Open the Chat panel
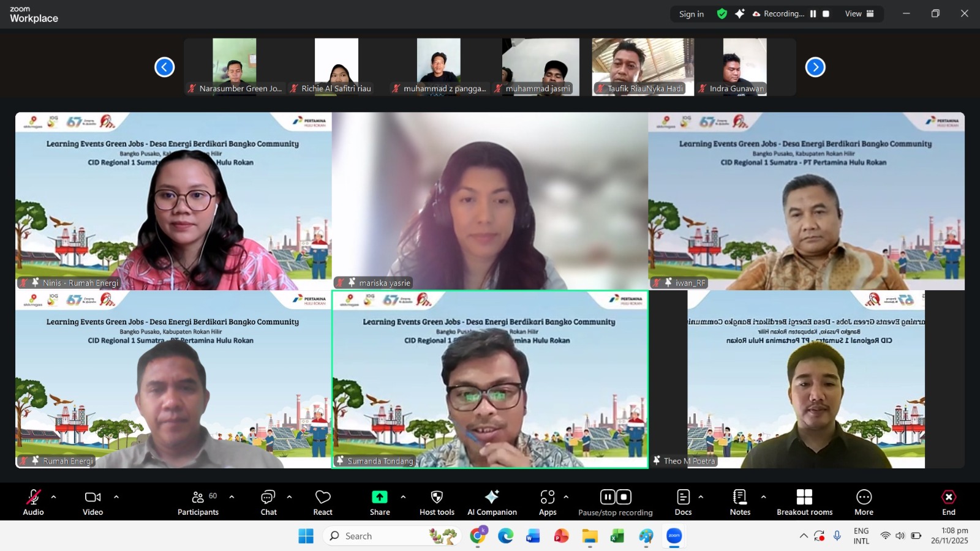 pos(268,502)
